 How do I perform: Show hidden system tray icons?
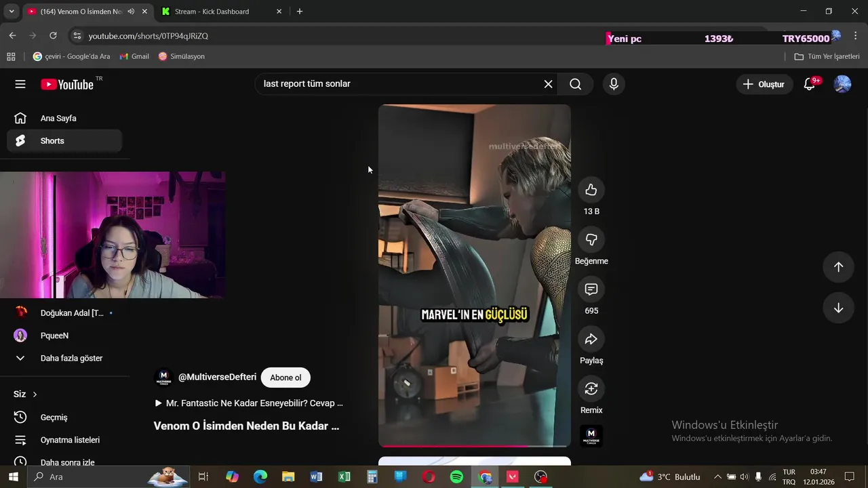(x=717, y=476)
